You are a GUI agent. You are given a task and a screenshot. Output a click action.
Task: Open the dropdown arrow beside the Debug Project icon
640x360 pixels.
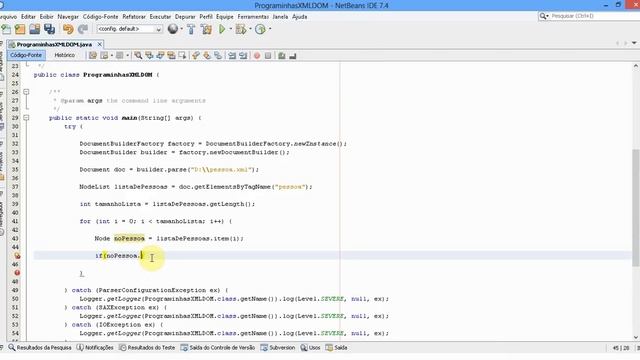250,29
